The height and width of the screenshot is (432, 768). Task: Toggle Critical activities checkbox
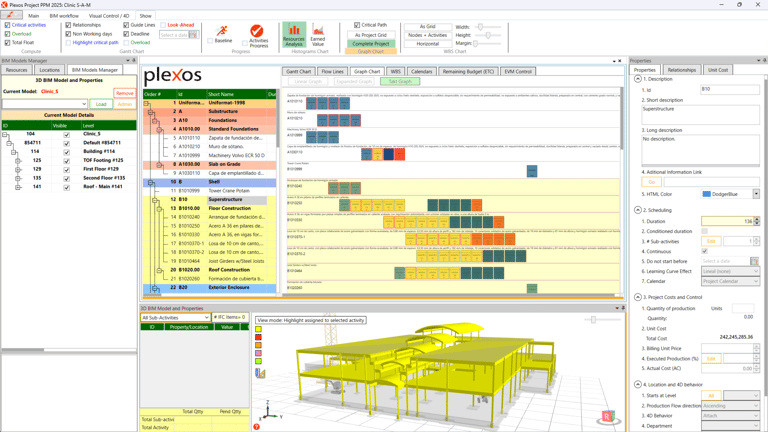7,25
